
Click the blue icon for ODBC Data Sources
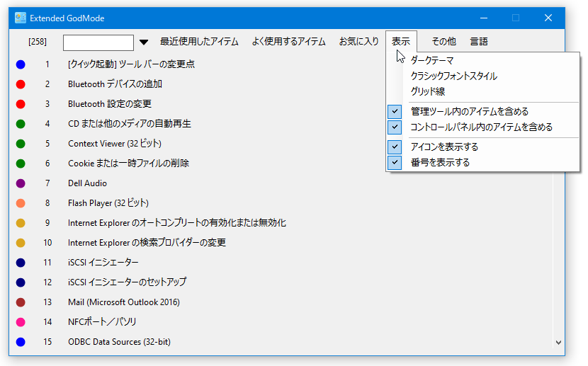(21, 342)
